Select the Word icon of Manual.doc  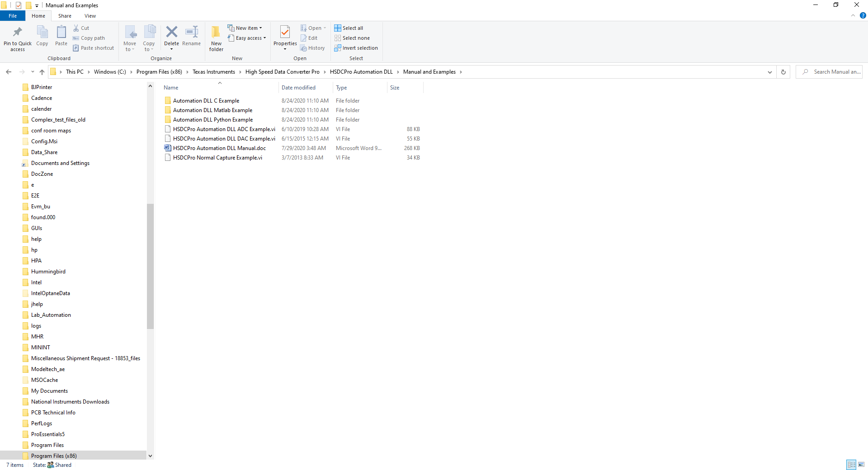[168, 148]
